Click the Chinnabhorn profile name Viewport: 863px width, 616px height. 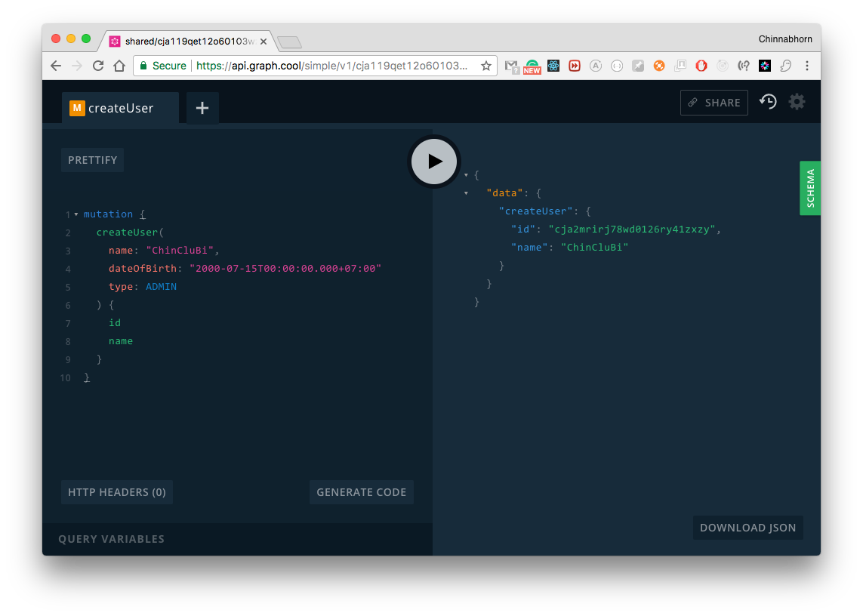pyautogui.click(x=784, y=39)
